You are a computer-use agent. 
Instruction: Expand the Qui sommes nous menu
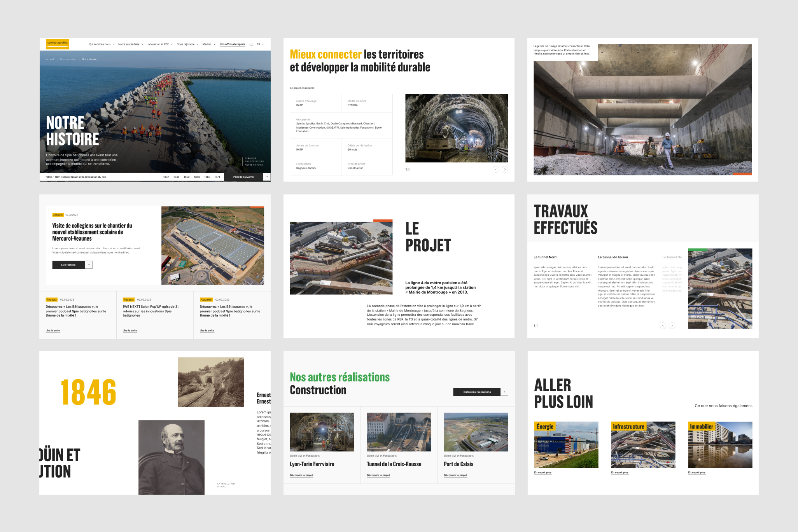101,44
